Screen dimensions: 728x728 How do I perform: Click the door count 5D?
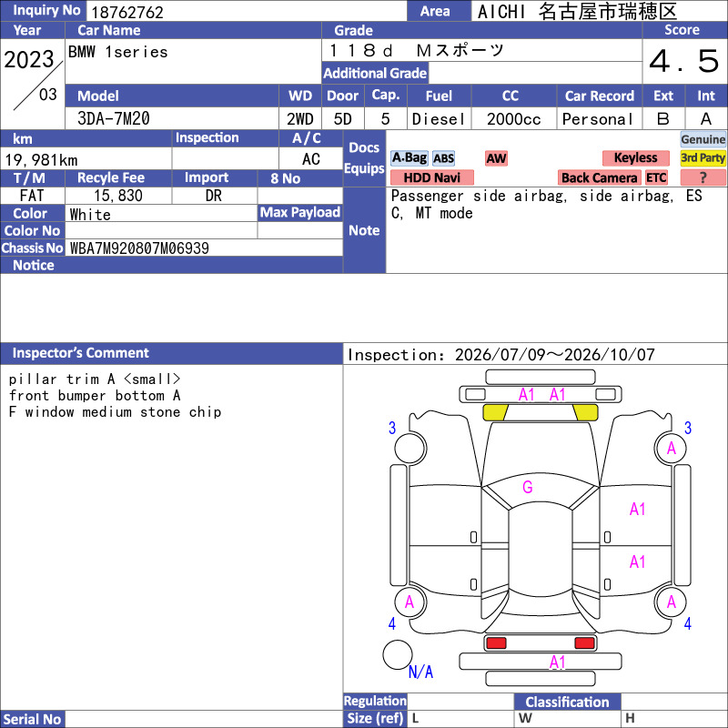coord(343,119)
